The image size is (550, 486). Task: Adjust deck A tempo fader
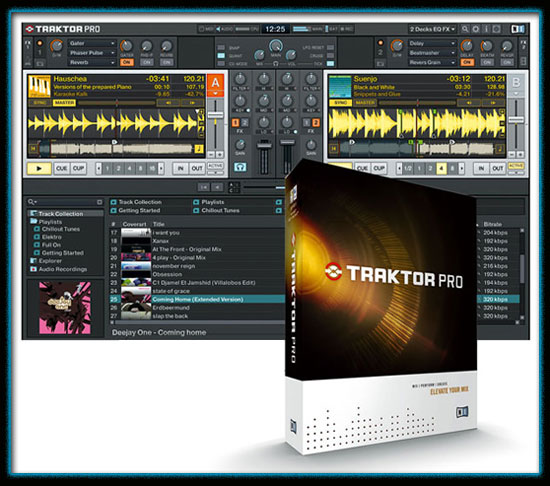[x=215, y=115]
